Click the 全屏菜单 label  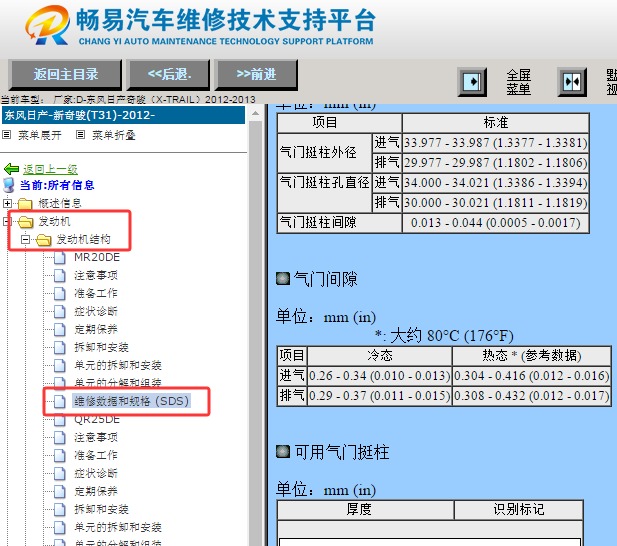(x=518, y=82)
